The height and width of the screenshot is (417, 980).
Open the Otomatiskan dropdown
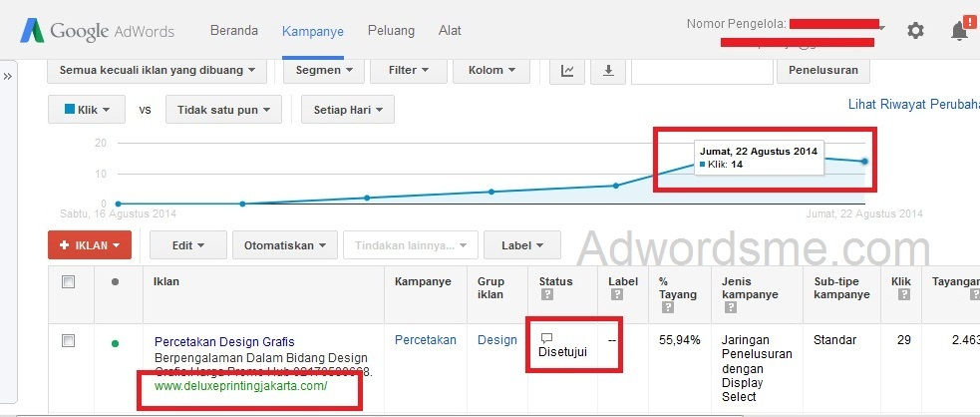point(285,245)
